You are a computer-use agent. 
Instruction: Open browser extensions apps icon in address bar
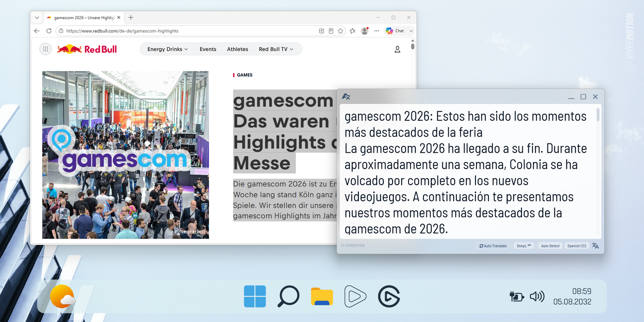pos(321,31)
